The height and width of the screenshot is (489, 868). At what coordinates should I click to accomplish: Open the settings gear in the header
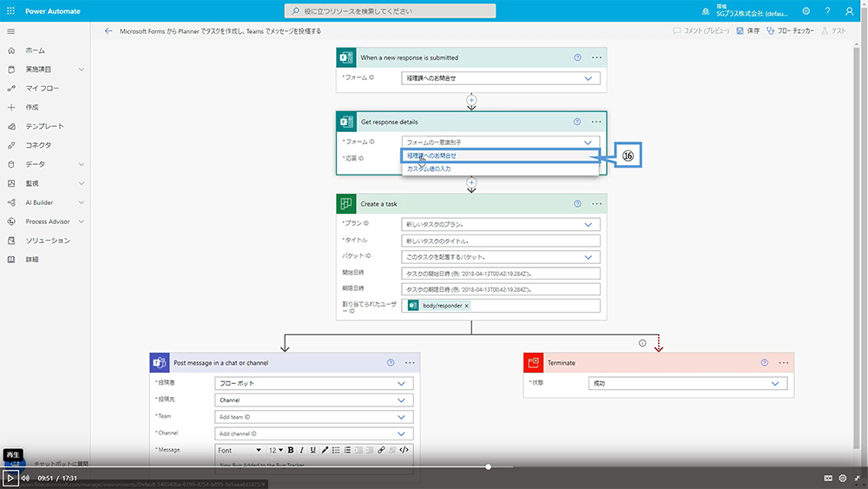806,10
